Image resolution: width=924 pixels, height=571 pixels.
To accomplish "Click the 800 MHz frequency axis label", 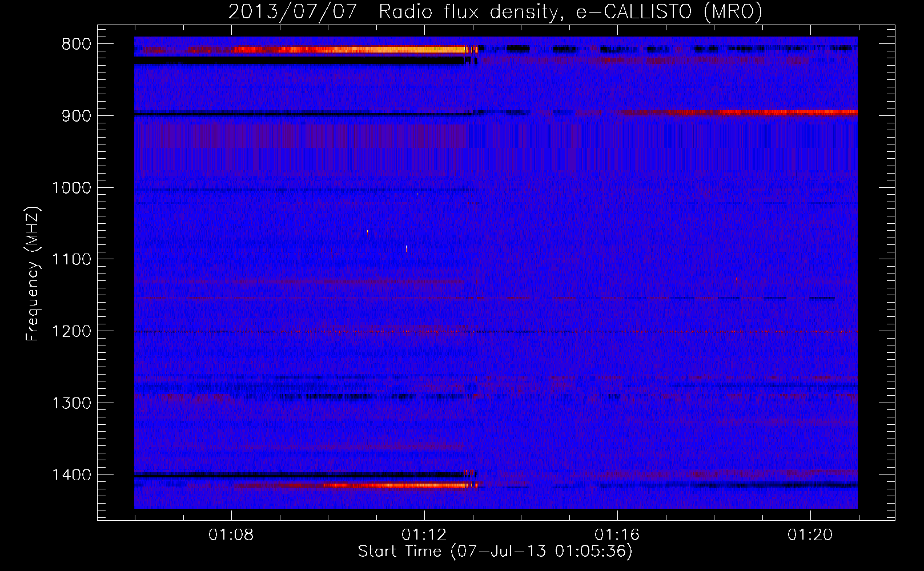I will click(x=76, y=45).
